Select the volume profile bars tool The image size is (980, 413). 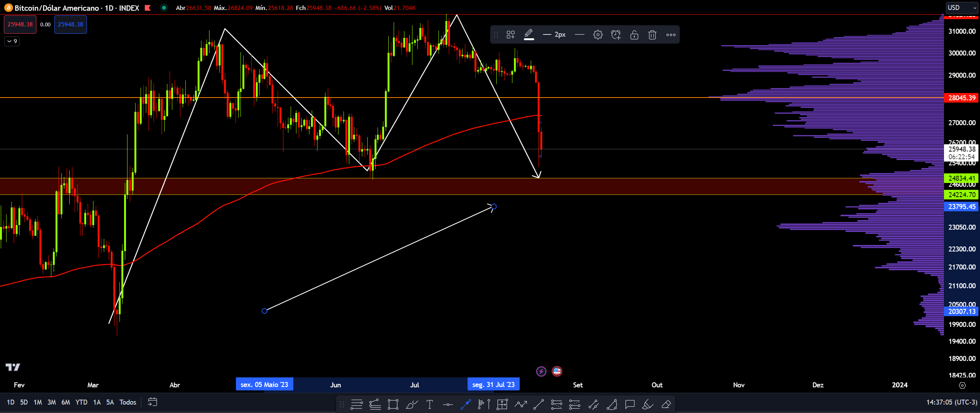coord(484,404)
